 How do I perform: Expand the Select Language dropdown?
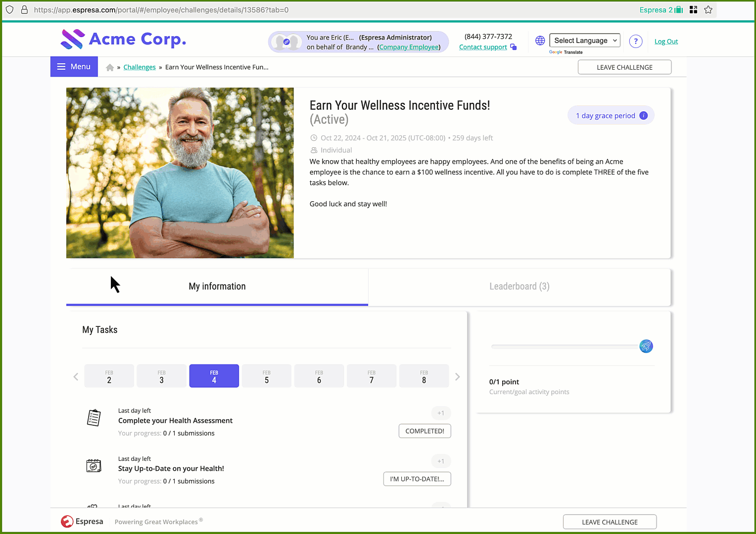(x=585, y=41)
